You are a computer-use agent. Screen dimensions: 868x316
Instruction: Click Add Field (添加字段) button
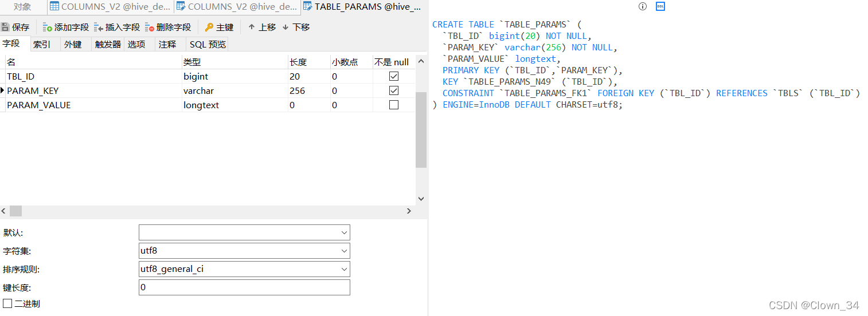(x=66, y=27)
